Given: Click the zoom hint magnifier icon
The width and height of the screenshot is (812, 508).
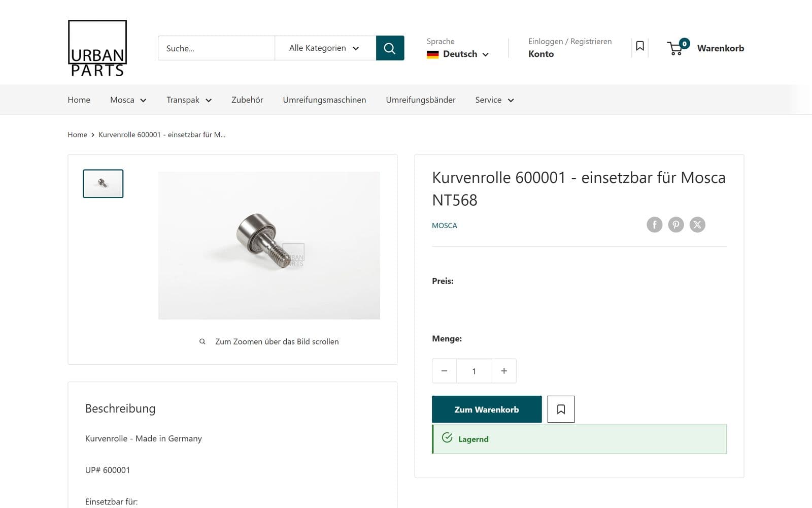Looking at the screenshot, I should click(202, 341).
